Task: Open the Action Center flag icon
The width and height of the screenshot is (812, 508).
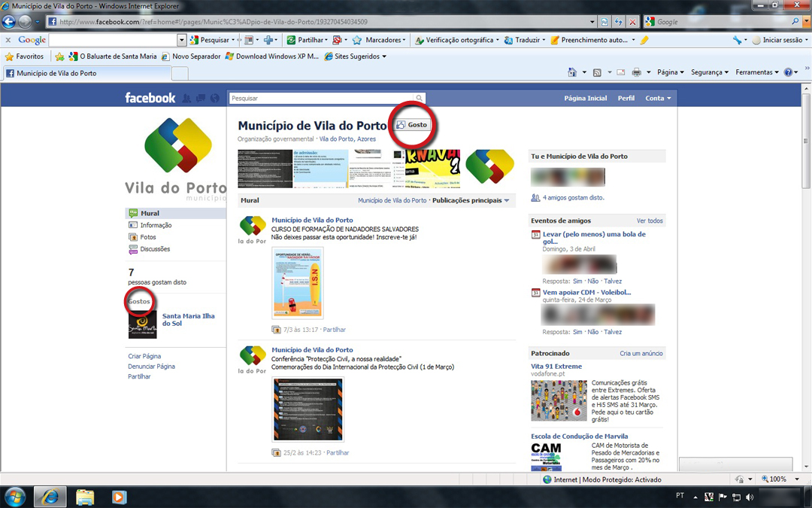Action: [723, 497]
